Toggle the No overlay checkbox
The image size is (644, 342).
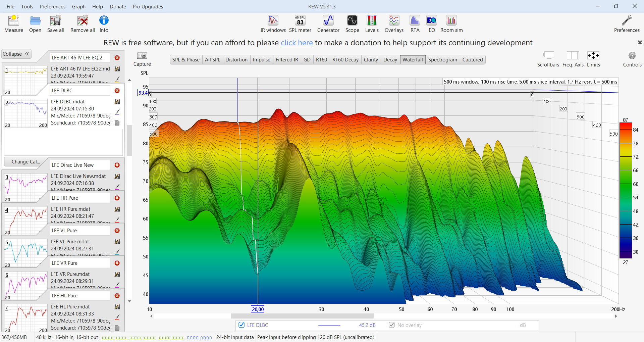click(x=391, y=325)
